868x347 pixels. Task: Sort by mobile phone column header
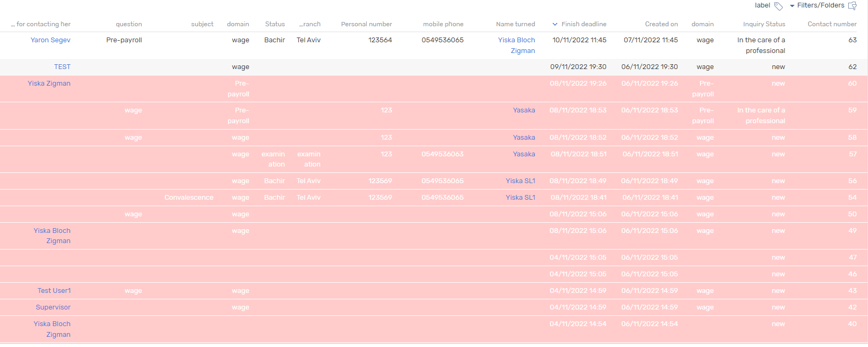[443, 24]
